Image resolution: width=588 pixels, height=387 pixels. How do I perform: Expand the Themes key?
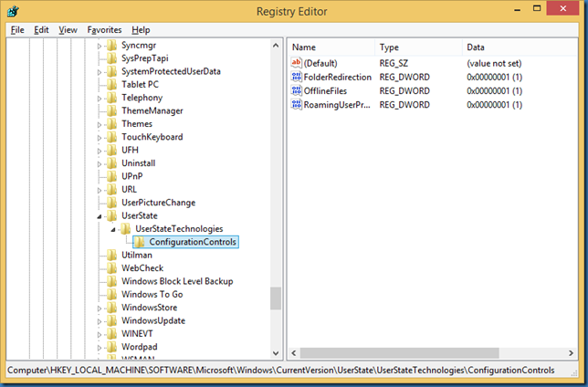(x=100, y=125)
